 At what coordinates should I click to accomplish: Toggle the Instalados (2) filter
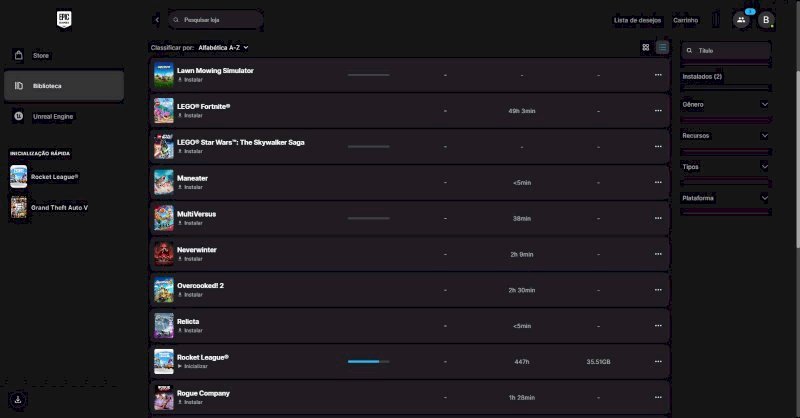pyautogui.click(x=725, y=76)
